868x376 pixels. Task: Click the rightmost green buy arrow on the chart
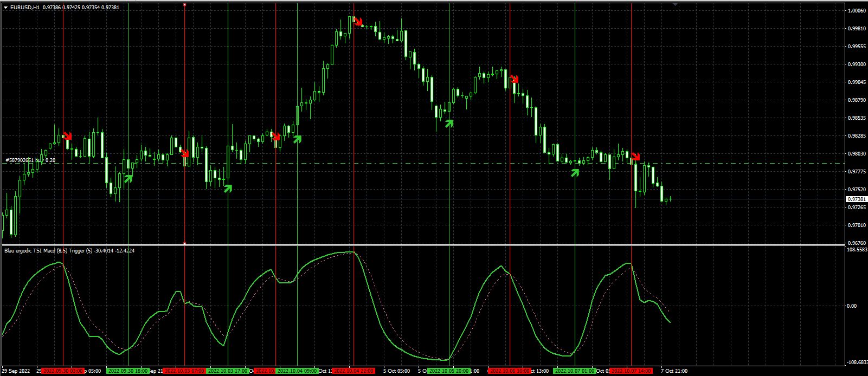575,172
